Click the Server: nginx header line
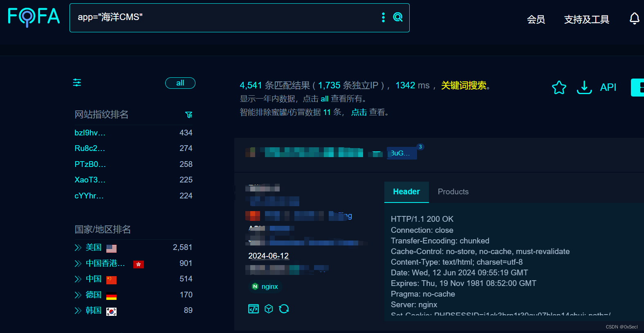Viewport: 644px width, 333px height. click(x=414, y=305)
